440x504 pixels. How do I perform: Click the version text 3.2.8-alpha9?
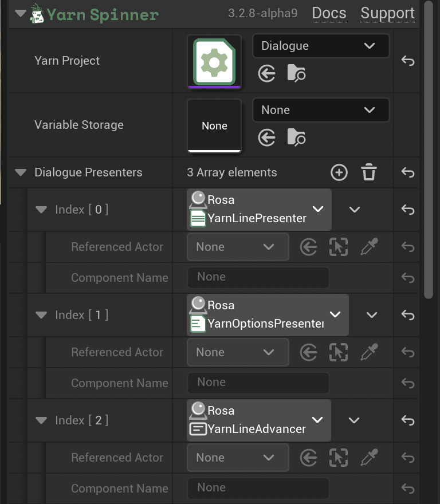click(x=263, y=14)
